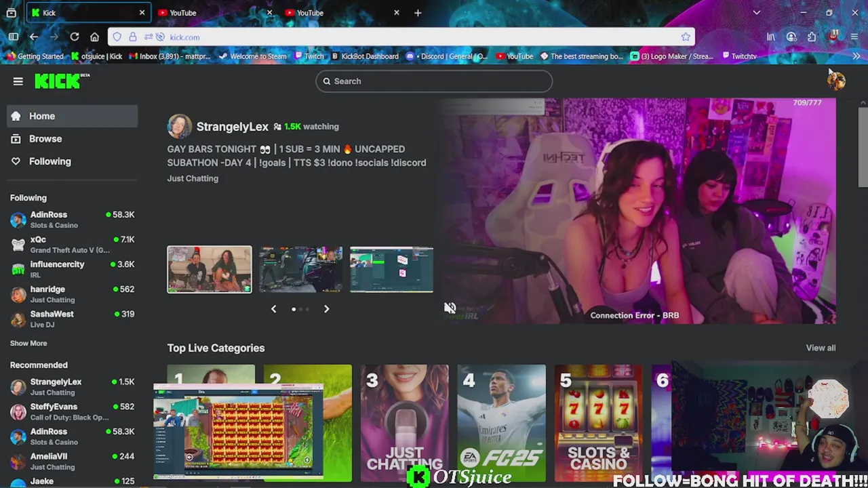Select third featured stream thumbnail

pos(391,270)
